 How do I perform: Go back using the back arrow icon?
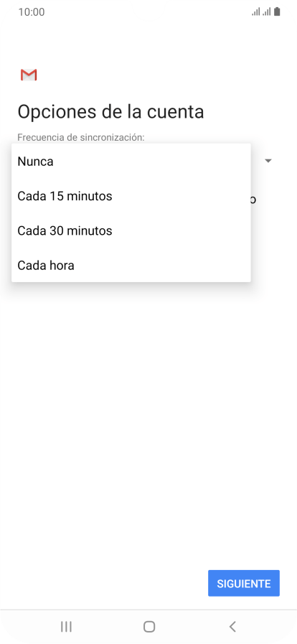232,626
